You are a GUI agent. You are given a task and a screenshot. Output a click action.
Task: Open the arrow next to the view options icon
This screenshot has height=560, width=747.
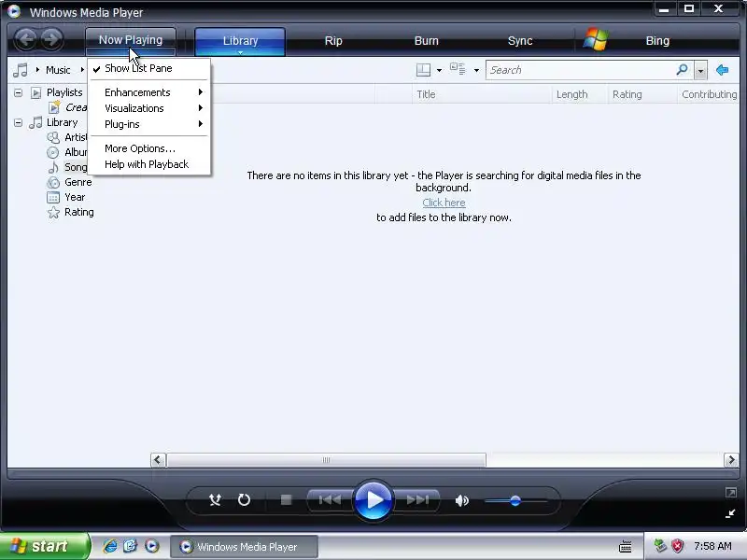(x=476, y=71)
